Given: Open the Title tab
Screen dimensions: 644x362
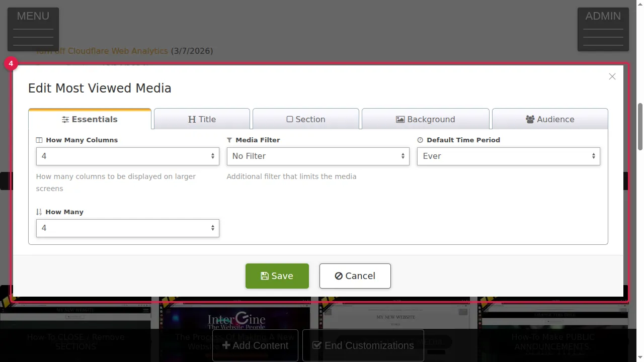Looking at the screenshot, I should point(202,119).
